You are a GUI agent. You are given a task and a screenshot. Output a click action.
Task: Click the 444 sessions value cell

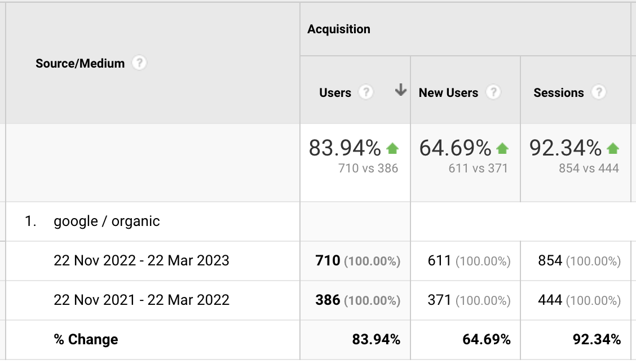pyautogui.click(x=550, y=300)
